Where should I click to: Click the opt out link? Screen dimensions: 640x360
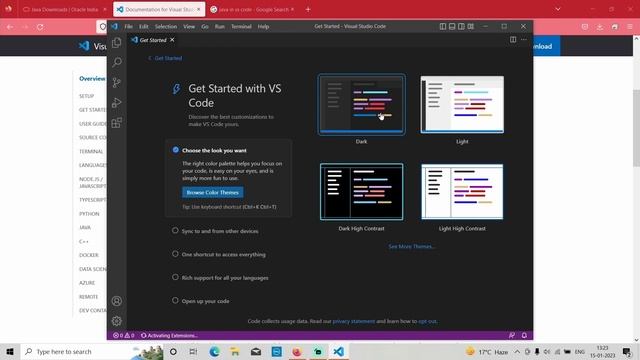click(x=427, y=321)
